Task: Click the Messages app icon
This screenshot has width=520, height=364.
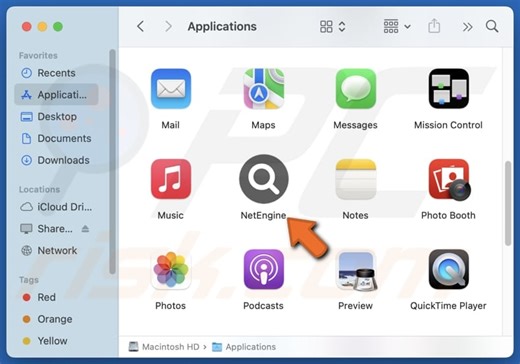Action: (355, 89)
